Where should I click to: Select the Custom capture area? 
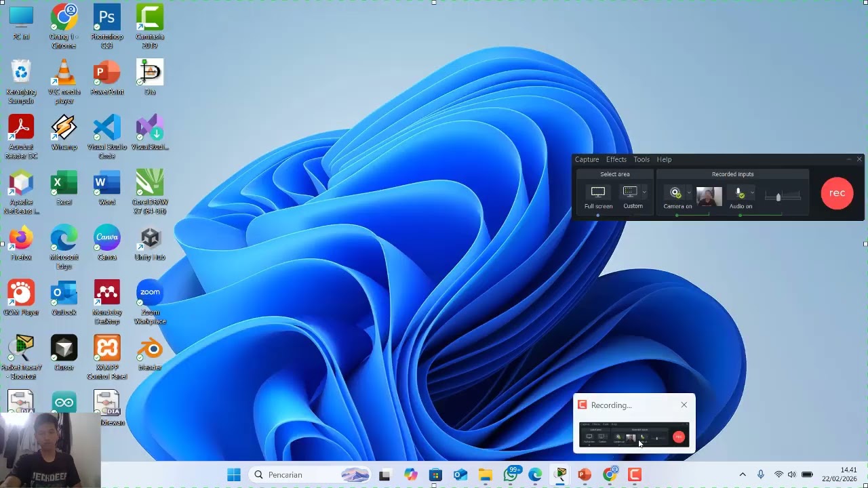632,197
